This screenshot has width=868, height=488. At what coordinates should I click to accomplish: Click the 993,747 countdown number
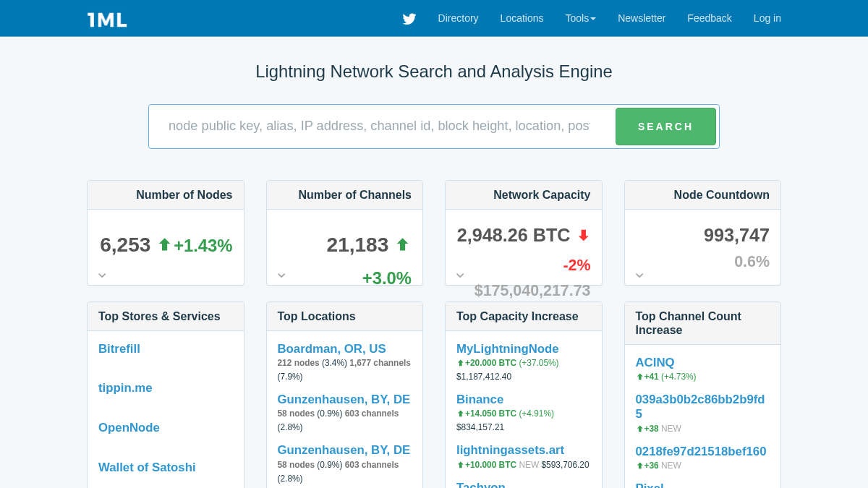pos(736,235)
